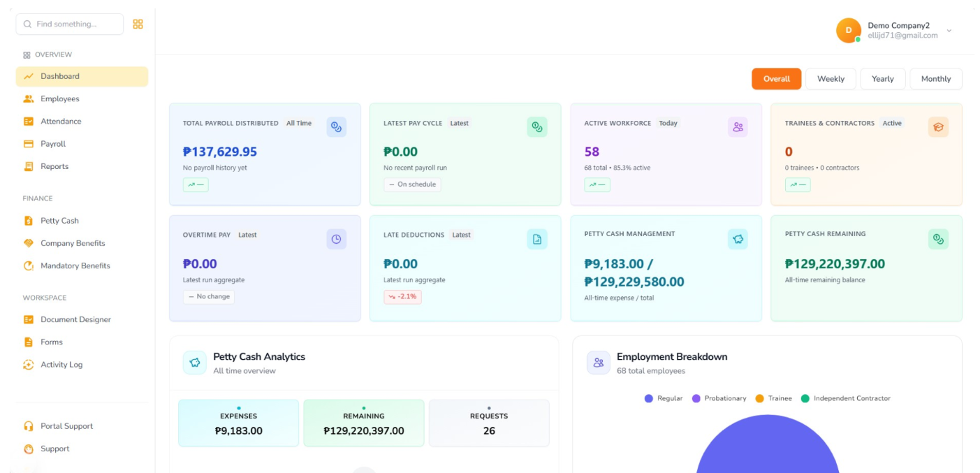This screenshot has height=473, width=980.
Task: Click the Total Payroll Distributed coins icon
Action: coord(336,126)
